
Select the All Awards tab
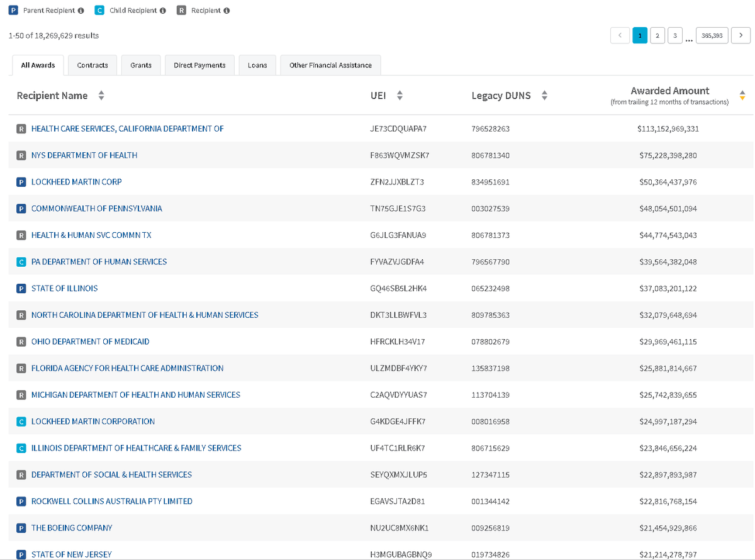click(38, 65)
